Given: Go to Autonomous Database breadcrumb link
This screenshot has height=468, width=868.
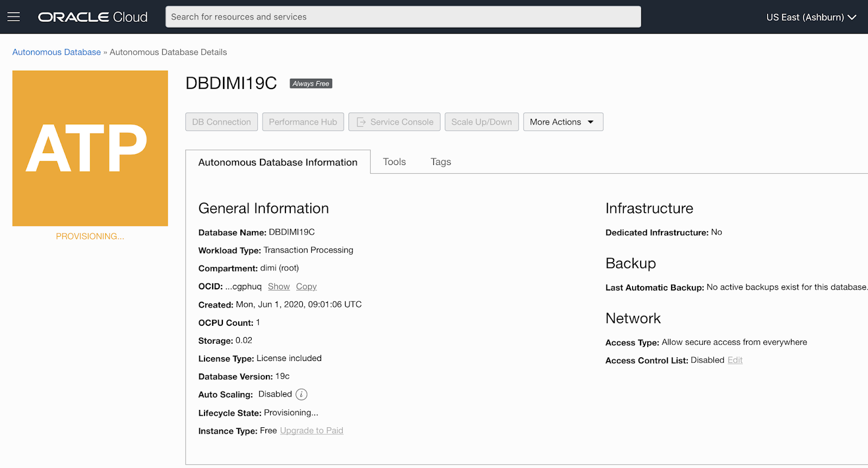Looking at the screenshot, I should point(56,52).
